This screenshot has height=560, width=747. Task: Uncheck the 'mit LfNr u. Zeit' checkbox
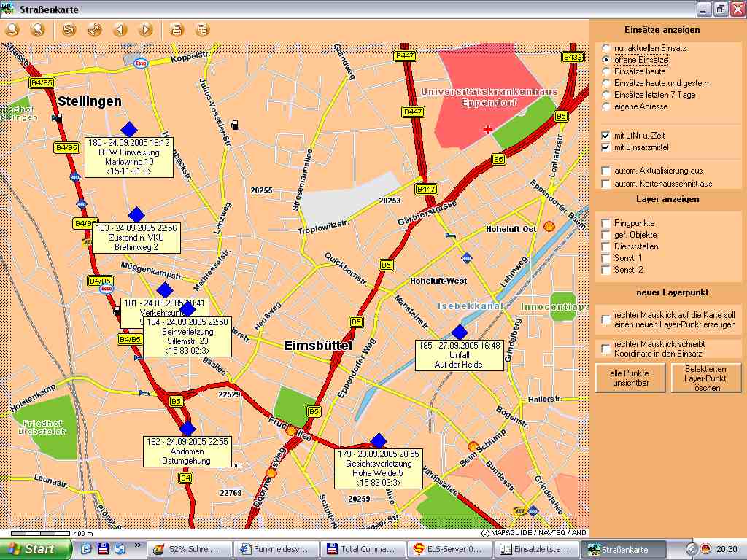605,136
